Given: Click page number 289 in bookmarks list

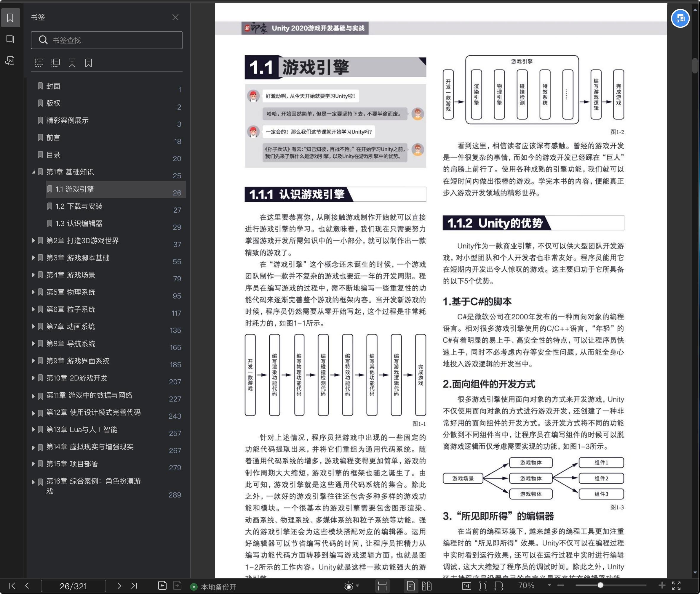Looking at the screenshot, I should [x=175, y=495].
